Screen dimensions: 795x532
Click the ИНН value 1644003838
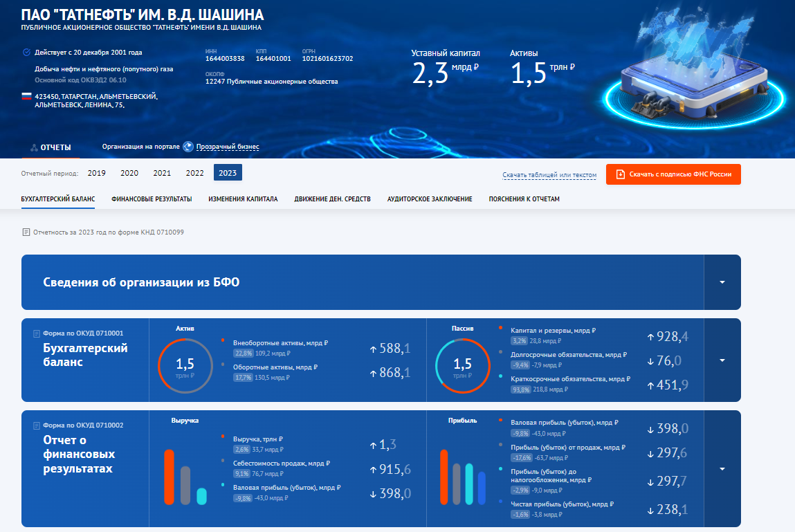pos(225,59)
